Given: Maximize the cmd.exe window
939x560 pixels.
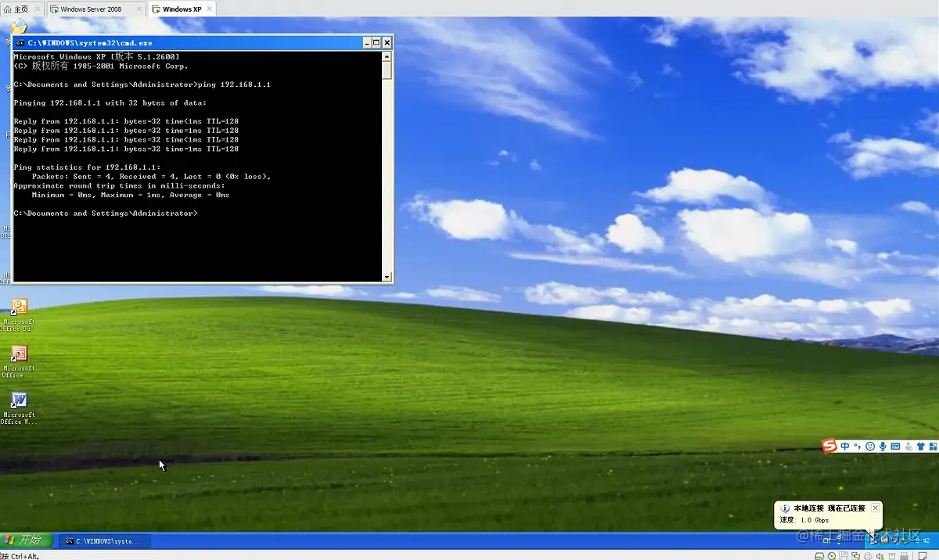Looking at the screenshot, I should [x=376, y=43].
